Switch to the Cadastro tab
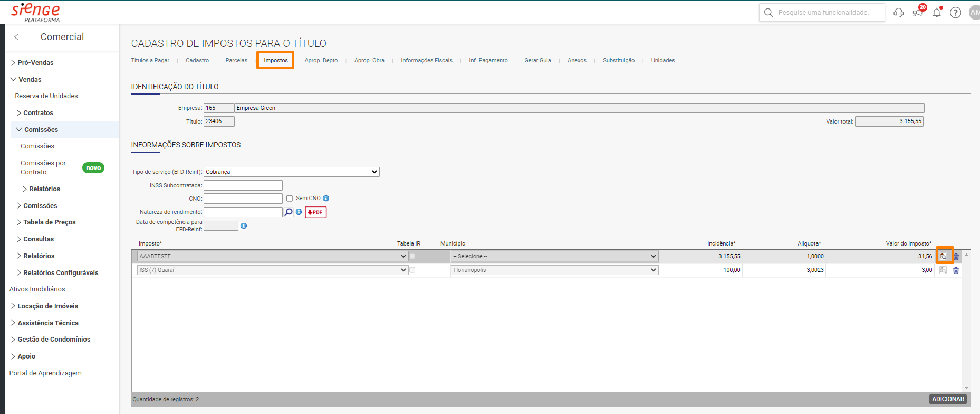Image resolution: width=980 pixels, height=414 pixels. click(x=197, y=61)
